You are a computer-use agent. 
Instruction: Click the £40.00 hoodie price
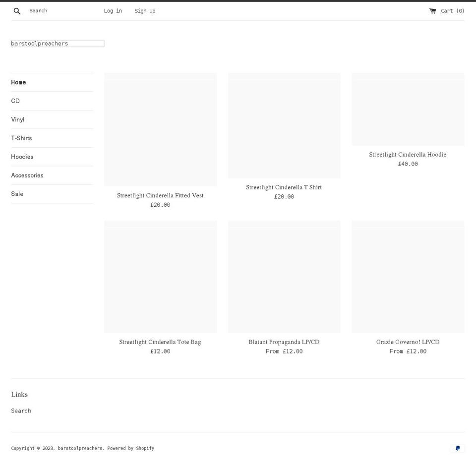408,164
